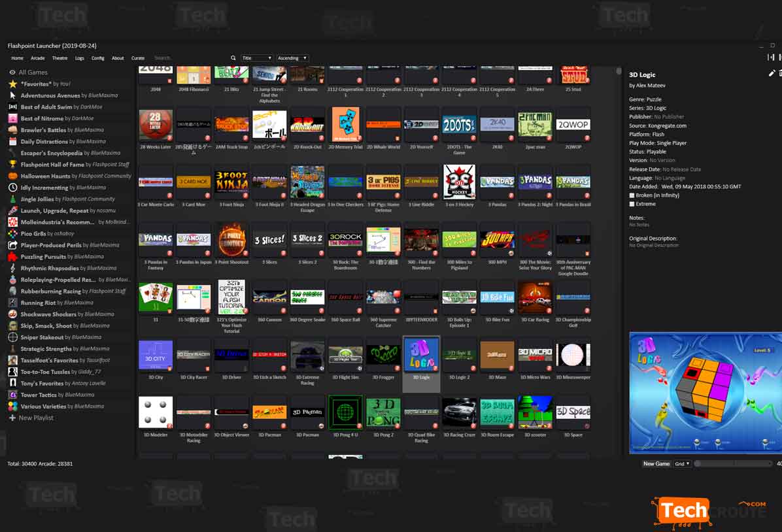Enable the Extreme checkbox

coord(632,204)
